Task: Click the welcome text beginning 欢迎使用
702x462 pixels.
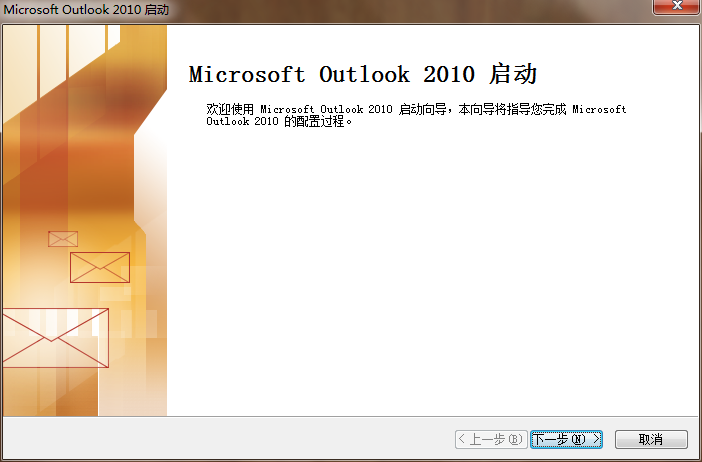Action: click(416, 115)
